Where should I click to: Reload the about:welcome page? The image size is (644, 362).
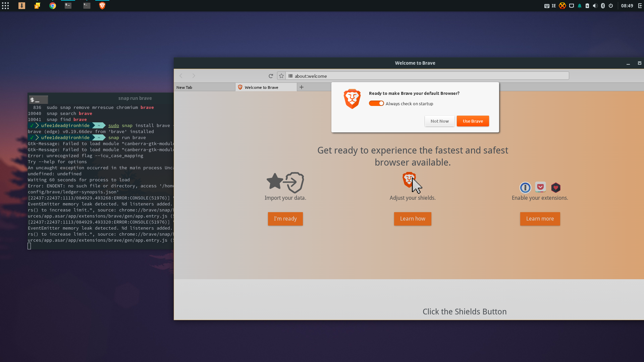coord(271,76)
